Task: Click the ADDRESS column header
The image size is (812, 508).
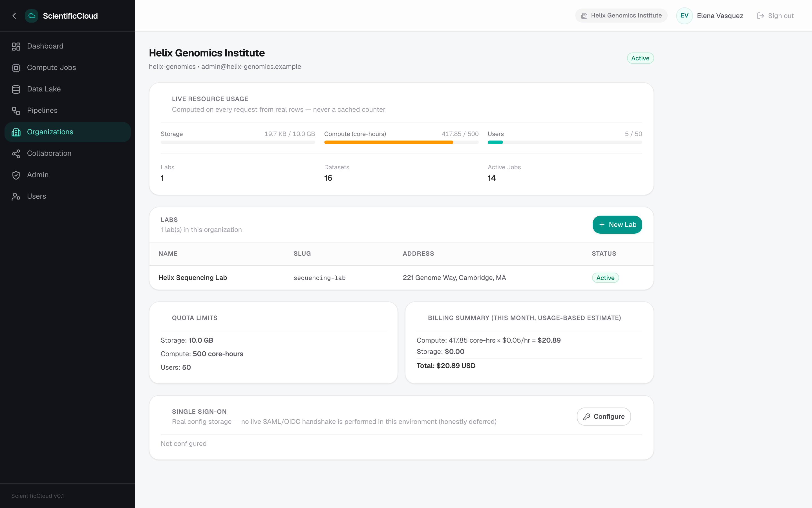Action: (418, 254)
